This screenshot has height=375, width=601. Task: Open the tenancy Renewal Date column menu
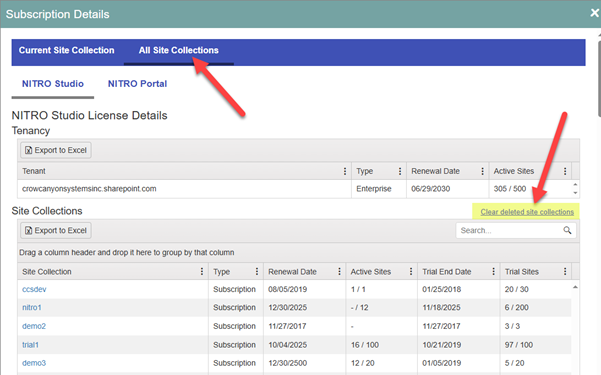point(482,171)
